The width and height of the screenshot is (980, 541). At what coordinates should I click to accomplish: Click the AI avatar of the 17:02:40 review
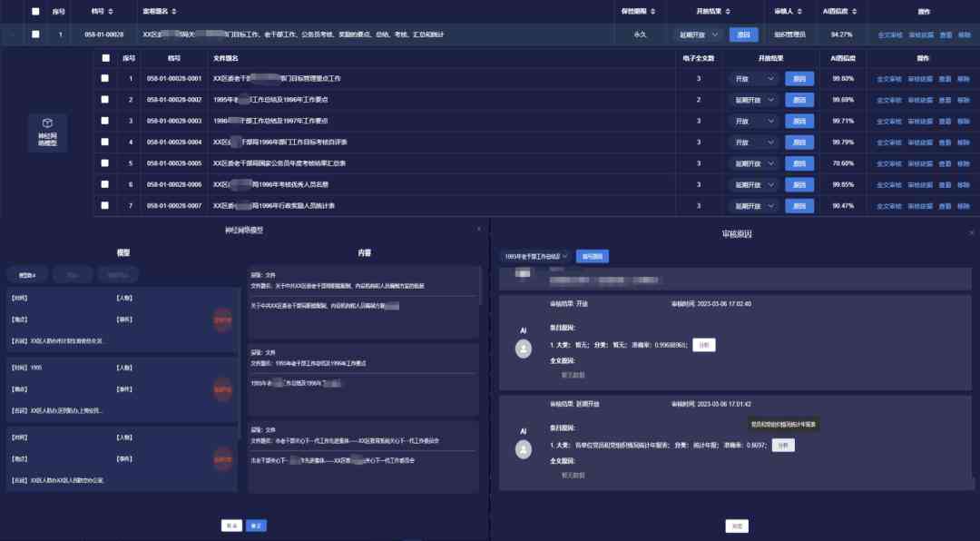(524, 349)
